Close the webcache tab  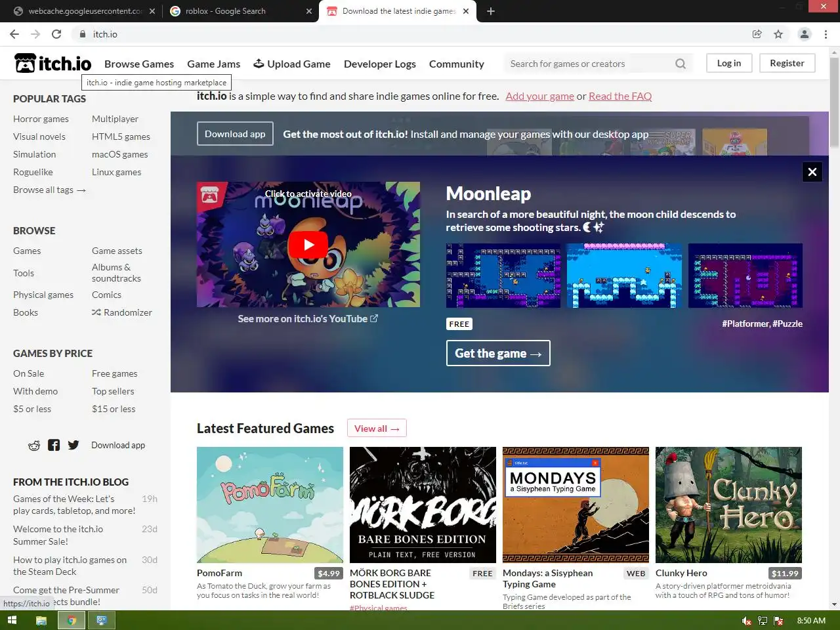click(152, 11)
